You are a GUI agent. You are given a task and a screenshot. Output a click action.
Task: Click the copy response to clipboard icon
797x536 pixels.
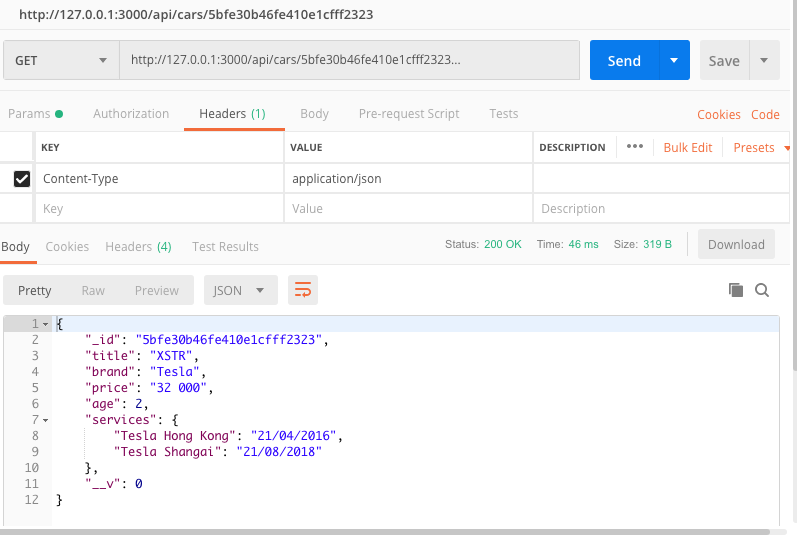736,290
